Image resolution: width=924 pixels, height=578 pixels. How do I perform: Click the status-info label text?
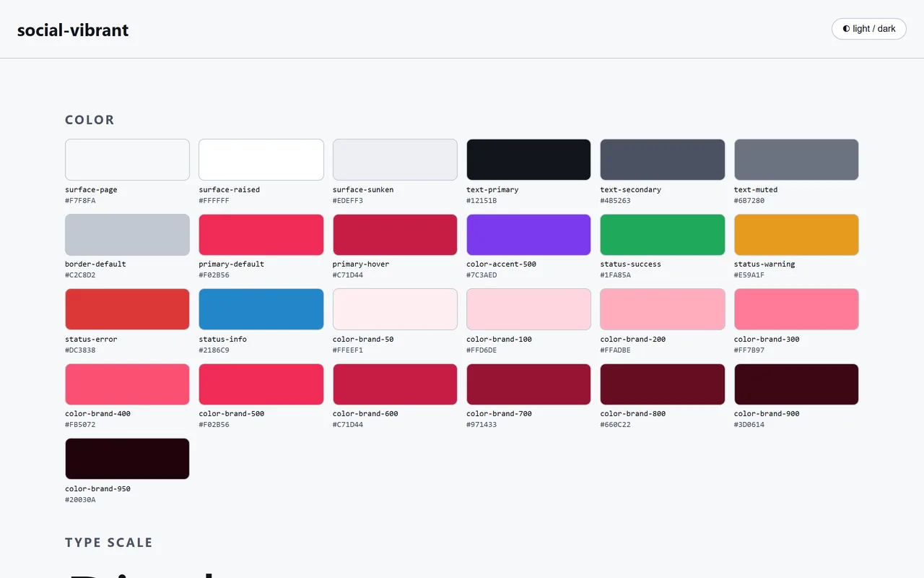click(x=223, y=340)
